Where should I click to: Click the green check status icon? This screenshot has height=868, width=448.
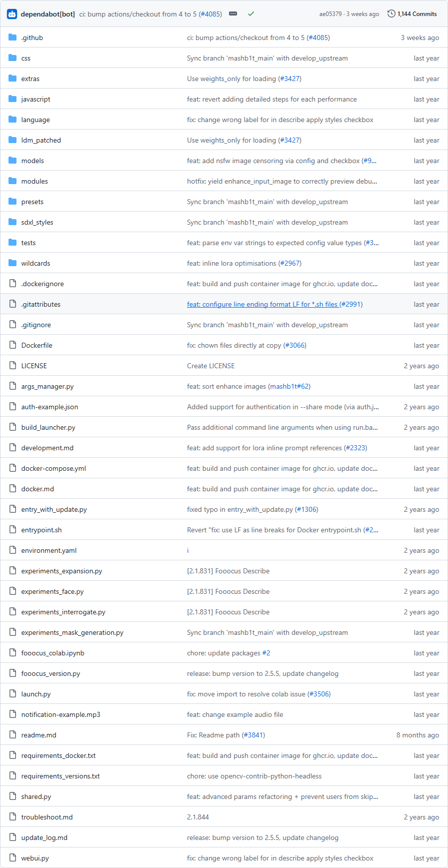(251, 14)
